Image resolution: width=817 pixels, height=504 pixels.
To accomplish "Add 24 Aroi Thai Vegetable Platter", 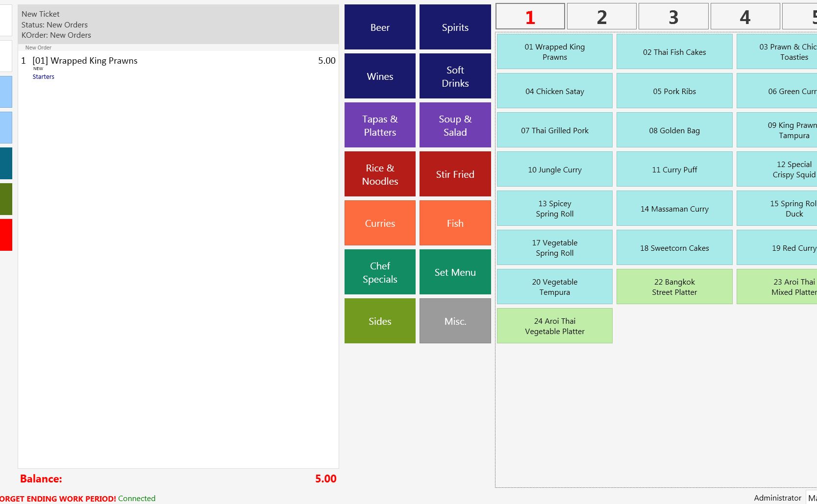I will [x=554, y=326].
